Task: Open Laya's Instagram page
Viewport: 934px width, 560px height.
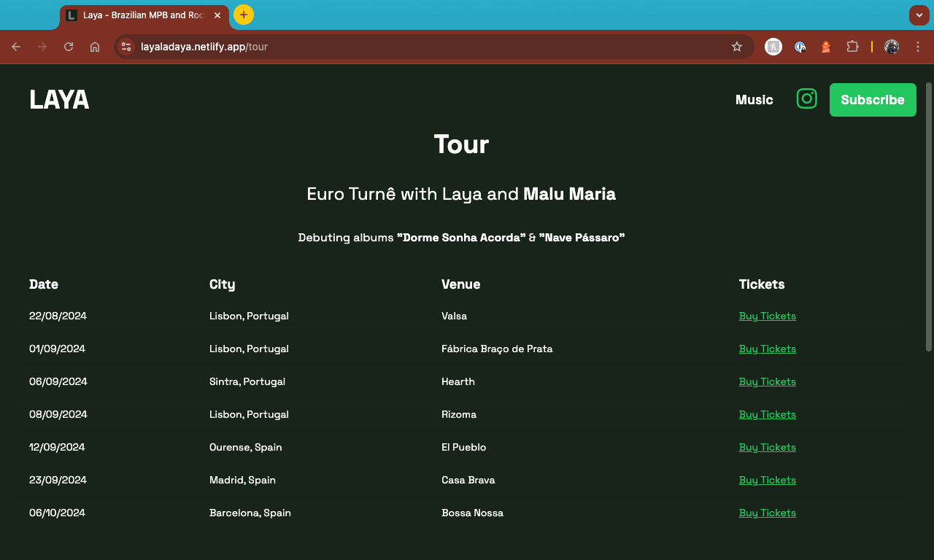Action: [806, 99]
